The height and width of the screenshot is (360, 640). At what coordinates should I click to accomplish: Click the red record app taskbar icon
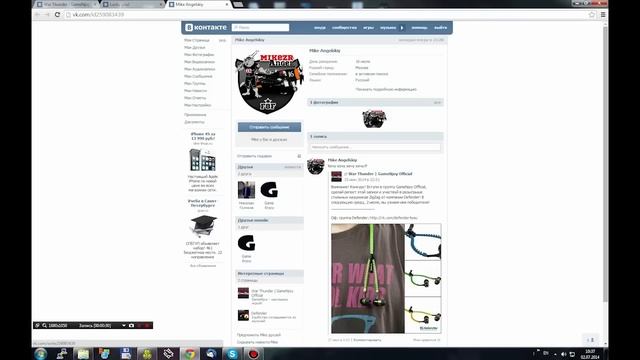click(x=253, y=353)
